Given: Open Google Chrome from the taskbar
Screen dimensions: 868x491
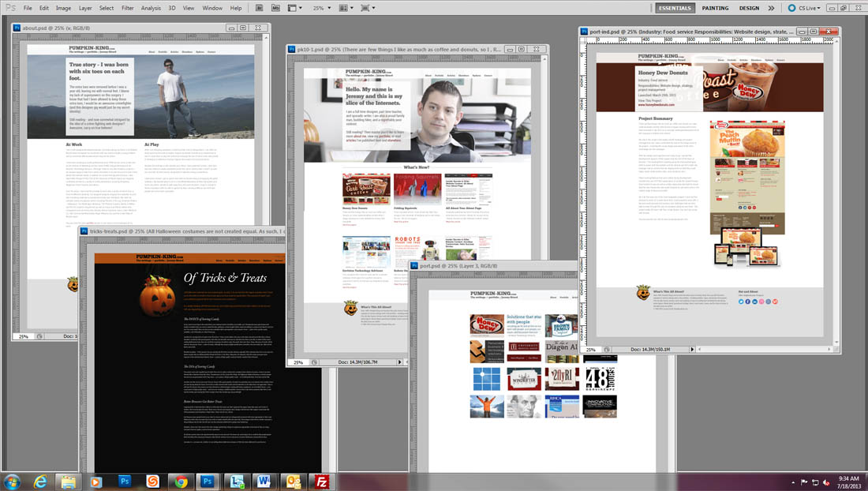Looking at the screenshot, I should [181, 482].
